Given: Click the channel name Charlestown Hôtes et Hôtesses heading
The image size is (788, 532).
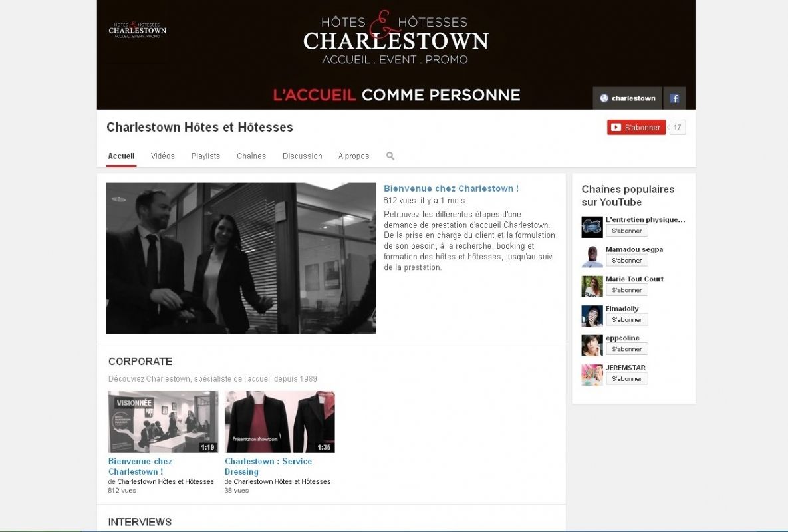Looking at the screenshot, I should pyautogui.click(x=199, y=127).
